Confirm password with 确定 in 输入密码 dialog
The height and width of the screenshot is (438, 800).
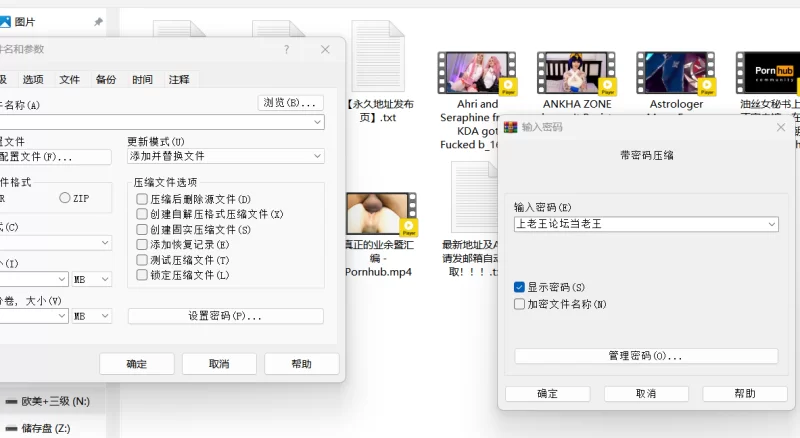pyautogui.click(x=547, y=394)
